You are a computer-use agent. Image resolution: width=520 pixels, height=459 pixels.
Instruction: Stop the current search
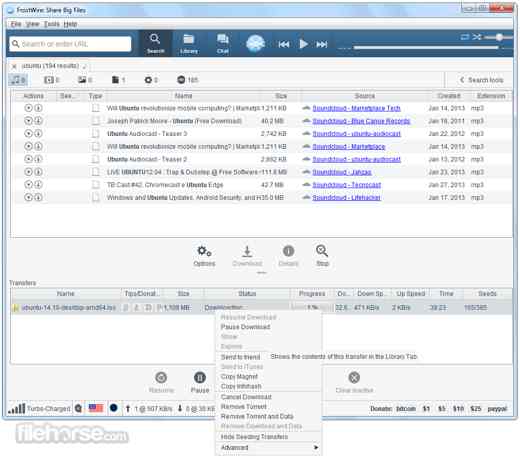pyautogui.click(x=322, y=256)
